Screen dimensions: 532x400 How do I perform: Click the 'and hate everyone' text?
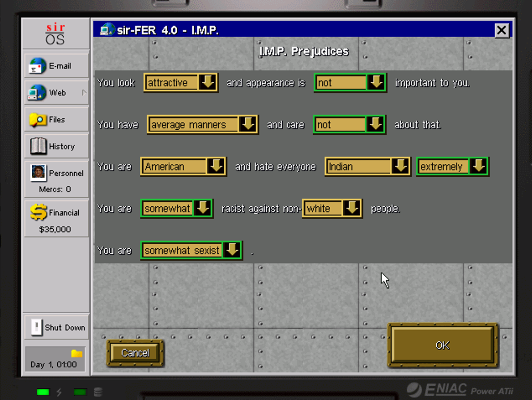click(276, 166)
